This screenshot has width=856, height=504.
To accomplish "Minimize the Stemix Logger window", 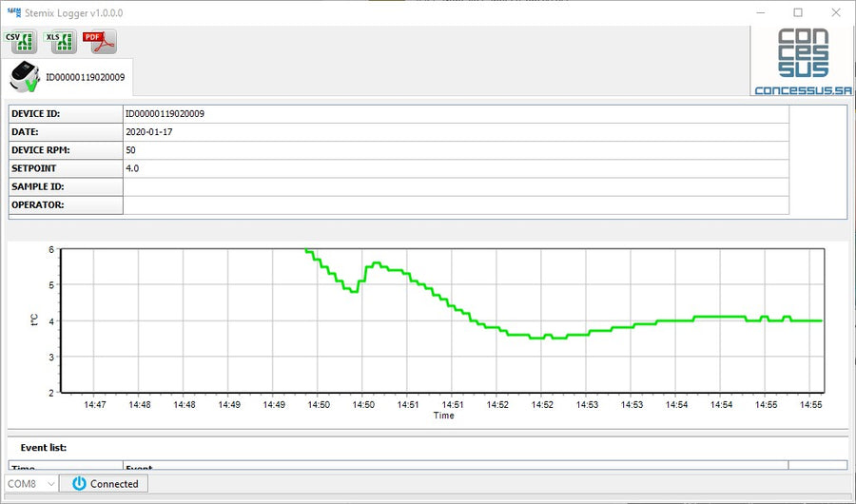I will coord(761,12).
